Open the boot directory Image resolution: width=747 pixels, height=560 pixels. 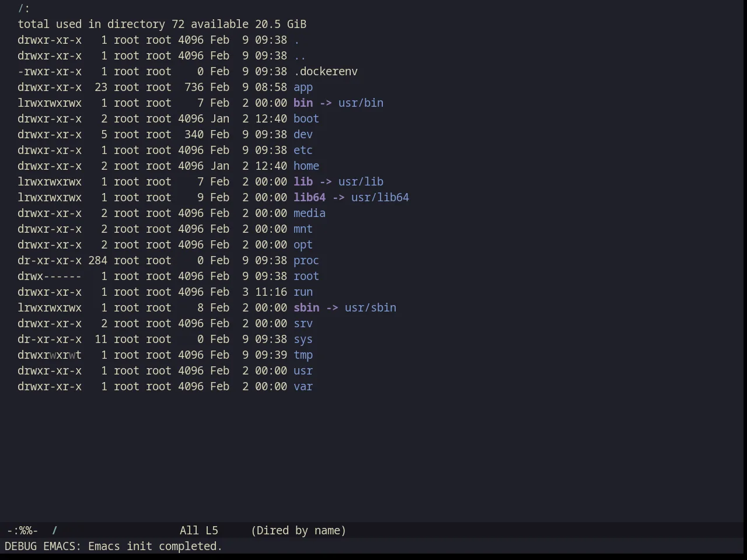click(x=306, y=119)
